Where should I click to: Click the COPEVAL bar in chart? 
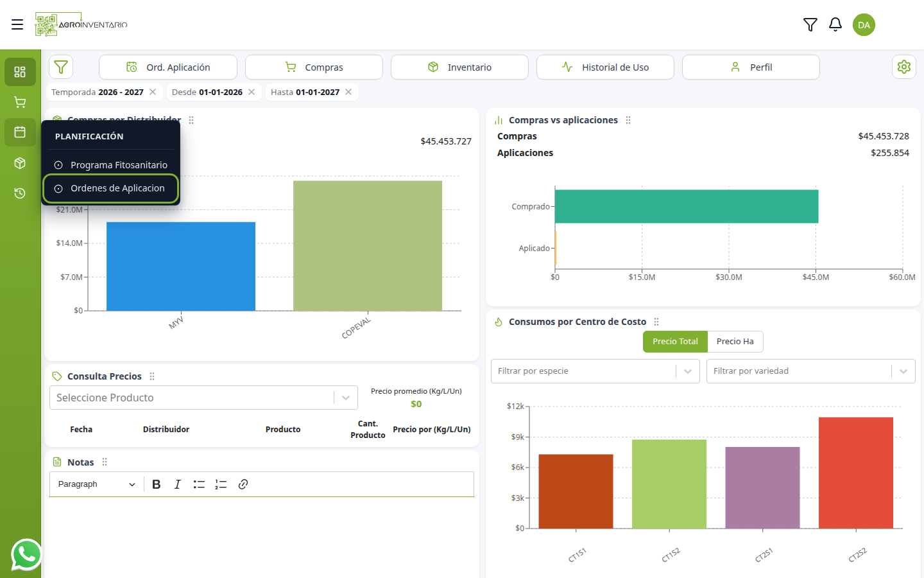(x=368, y=246)
